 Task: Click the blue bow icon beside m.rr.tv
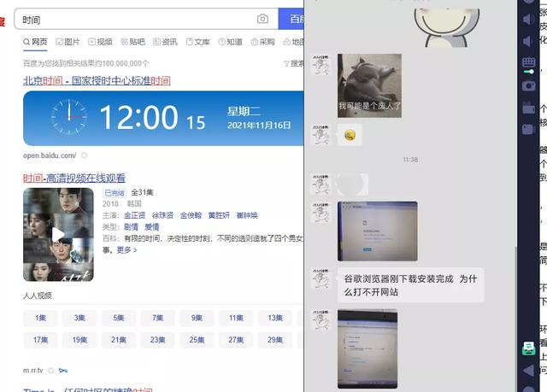(63, 371)
